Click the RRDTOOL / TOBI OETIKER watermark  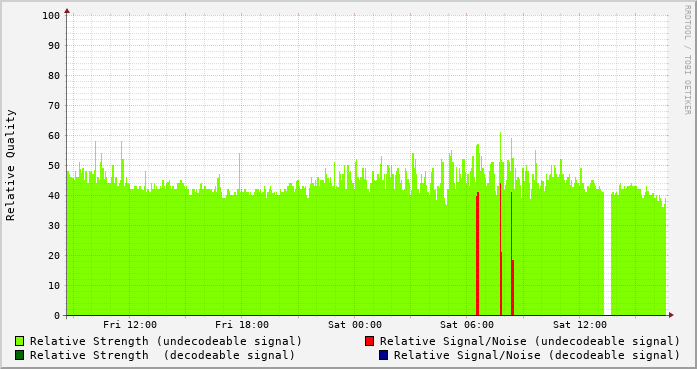click(687, 60)
